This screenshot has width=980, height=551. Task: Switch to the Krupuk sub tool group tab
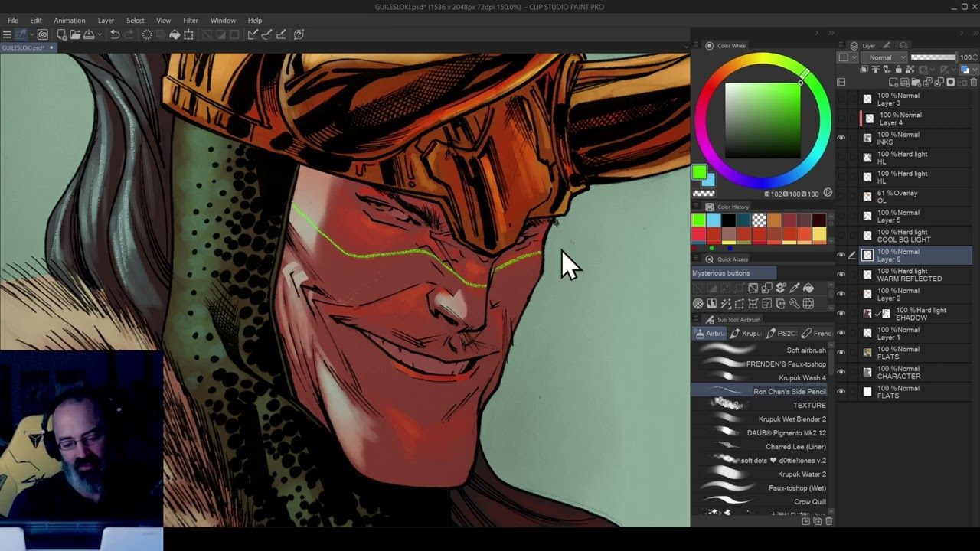pyautogui.click(x=746, y=334)
